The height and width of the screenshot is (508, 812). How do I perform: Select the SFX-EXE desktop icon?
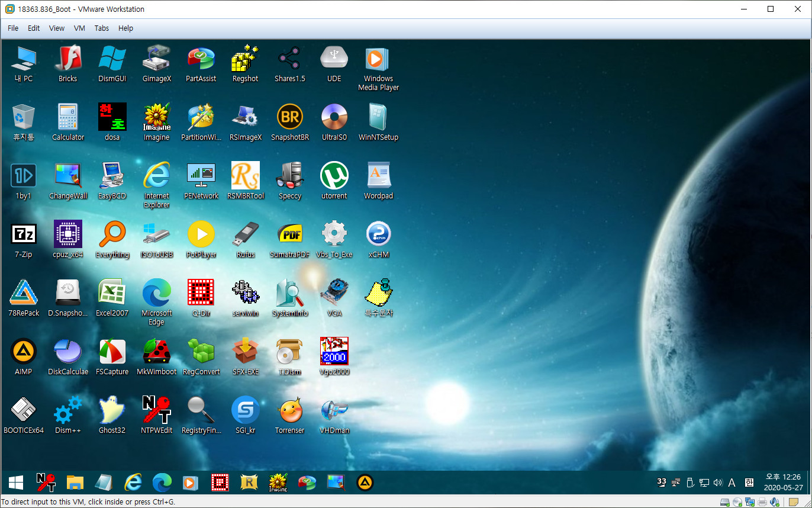(246, 357)
